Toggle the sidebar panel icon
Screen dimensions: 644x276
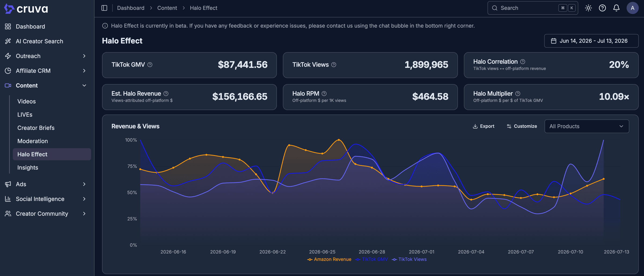[104, 8]
